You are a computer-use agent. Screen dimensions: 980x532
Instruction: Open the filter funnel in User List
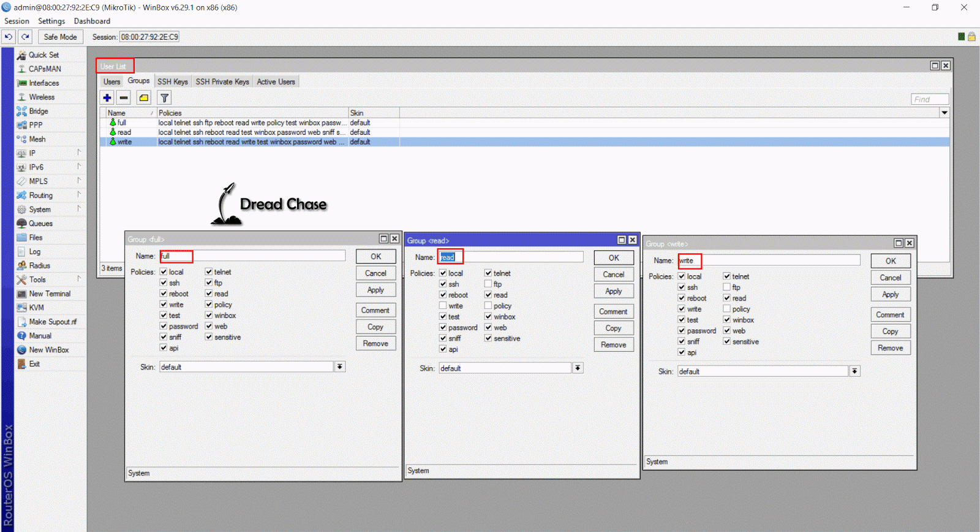pyautogui.click(x=164, y=97)
